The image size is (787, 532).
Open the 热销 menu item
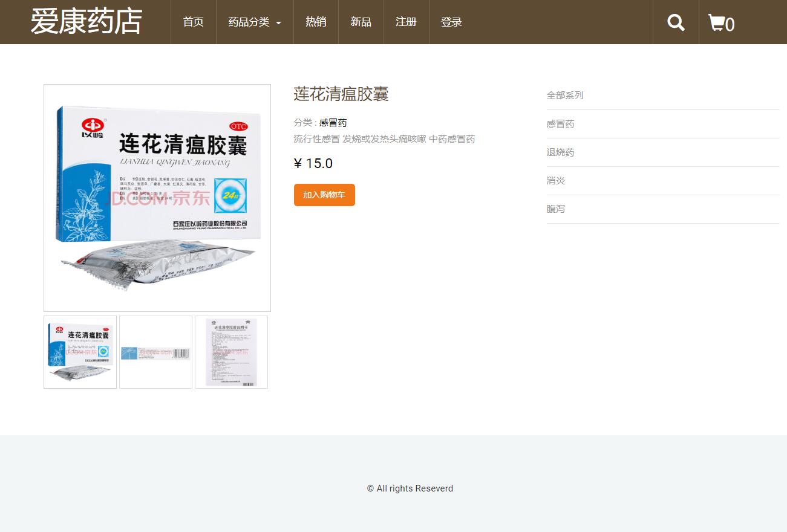316,22
